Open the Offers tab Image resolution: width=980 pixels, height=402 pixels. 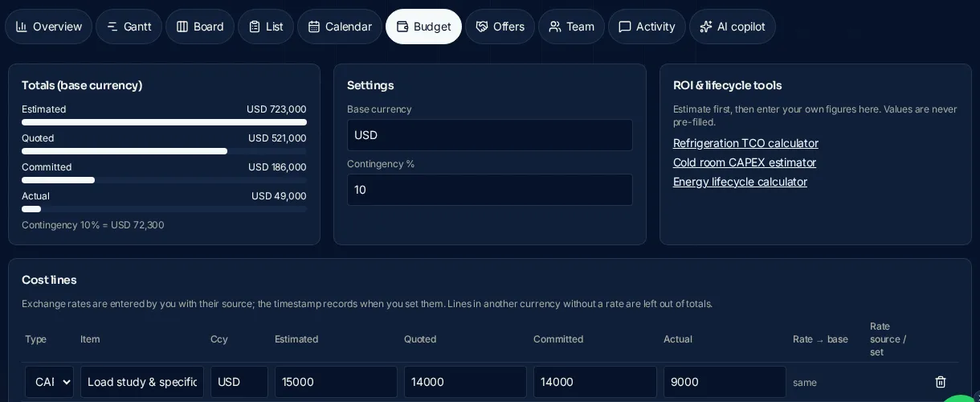pyautogui.click(x=500, y=27)
